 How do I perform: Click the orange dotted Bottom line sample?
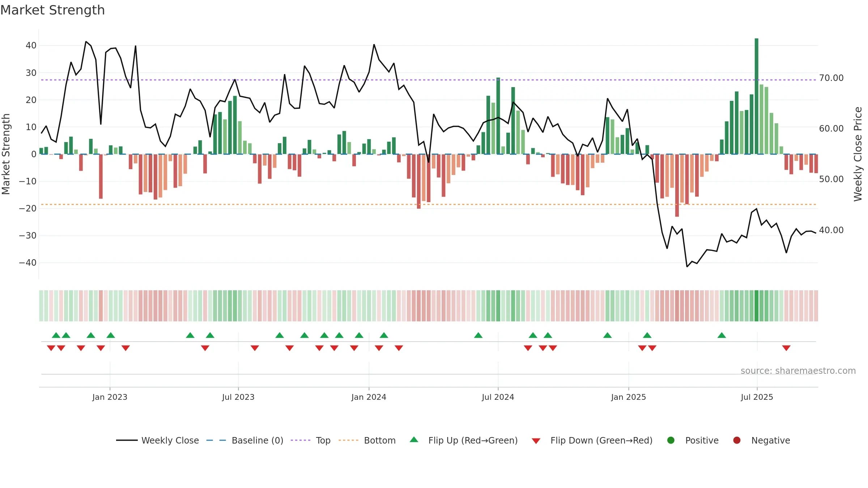point(348,440)
